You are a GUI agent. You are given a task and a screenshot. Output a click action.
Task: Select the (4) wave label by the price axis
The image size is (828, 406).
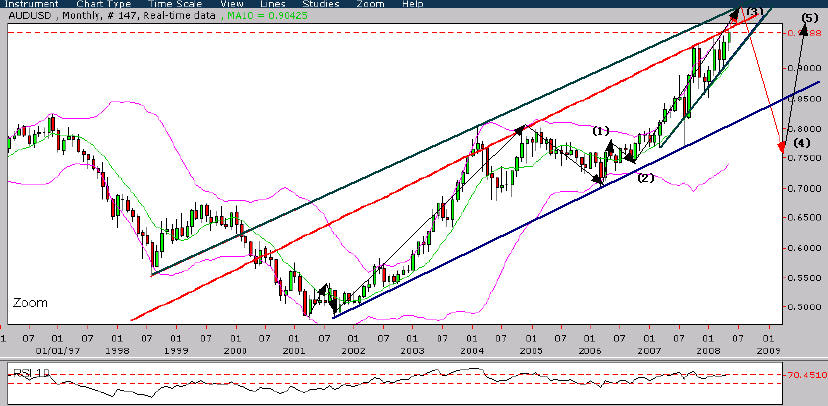point(801,143)
